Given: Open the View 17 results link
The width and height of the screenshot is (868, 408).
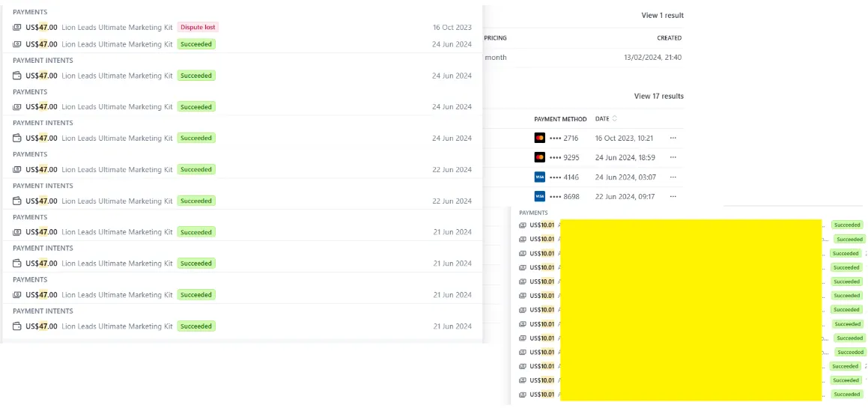Looking at the screenshot, I should pyautogui.click(x=659, y=97).
